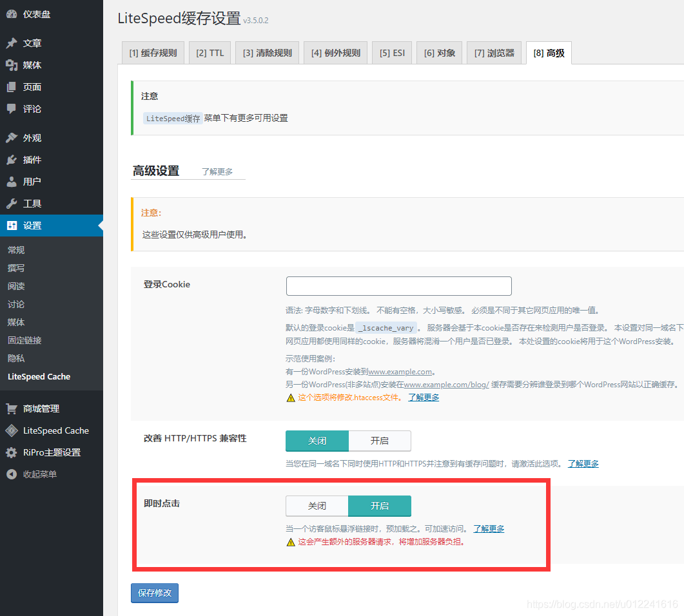Click the 页面 pages icon

click(x=12, y=87)
